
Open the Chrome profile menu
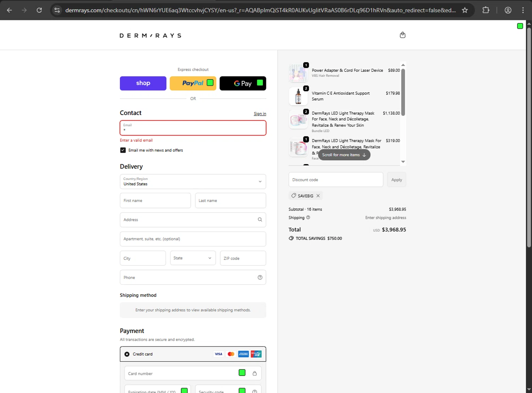coord(508,10)
